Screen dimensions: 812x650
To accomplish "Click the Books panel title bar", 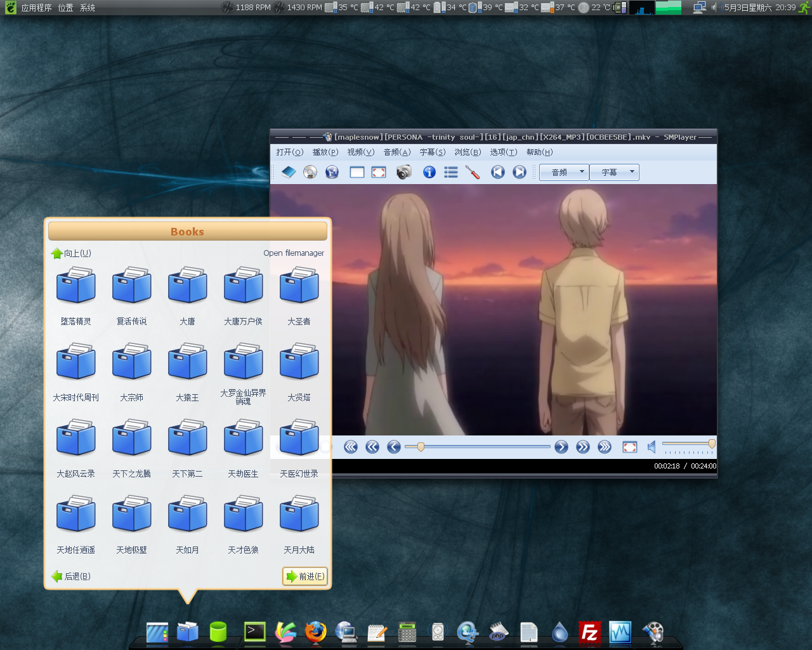I will tap(188, 232).
